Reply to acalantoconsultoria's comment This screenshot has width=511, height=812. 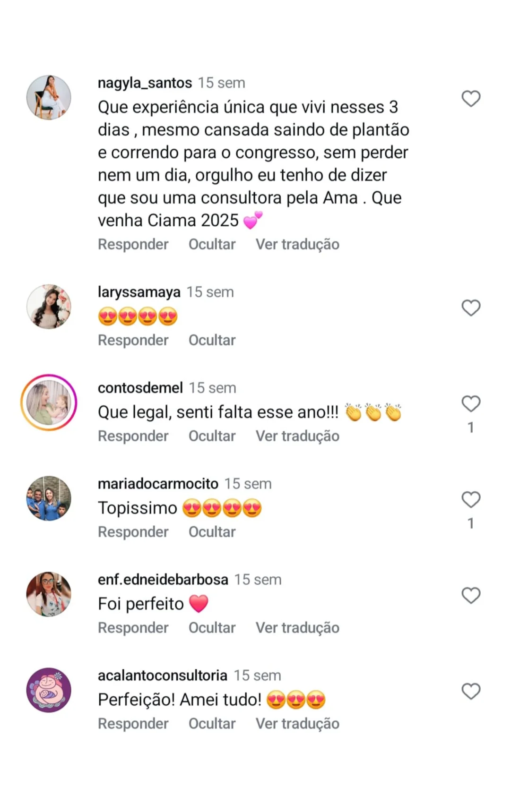(133, 724)
